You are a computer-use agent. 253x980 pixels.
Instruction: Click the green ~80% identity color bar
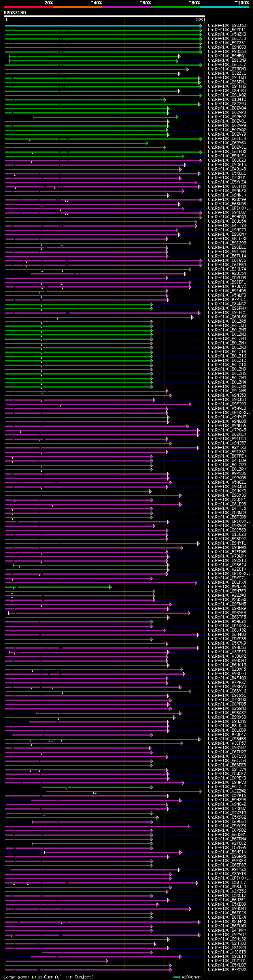click(176, 7)
